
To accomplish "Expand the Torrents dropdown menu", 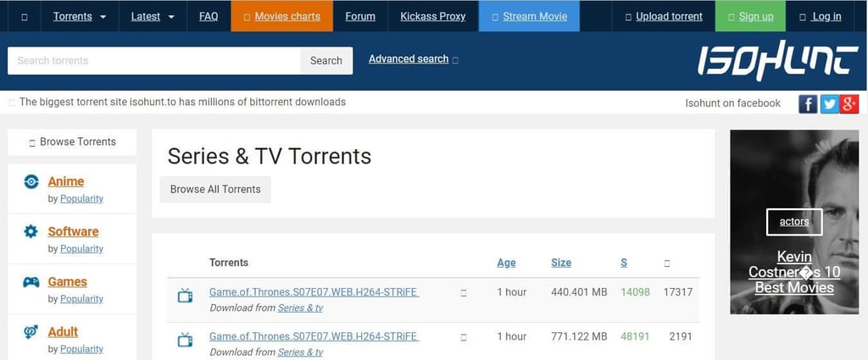I will [80, 16].
